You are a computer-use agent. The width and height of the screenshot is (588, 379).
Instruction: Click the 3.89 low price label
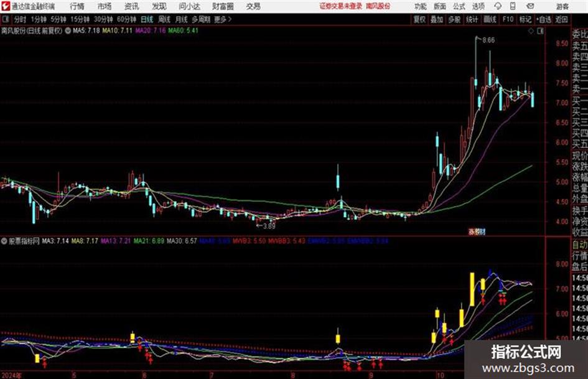(269, 226)
